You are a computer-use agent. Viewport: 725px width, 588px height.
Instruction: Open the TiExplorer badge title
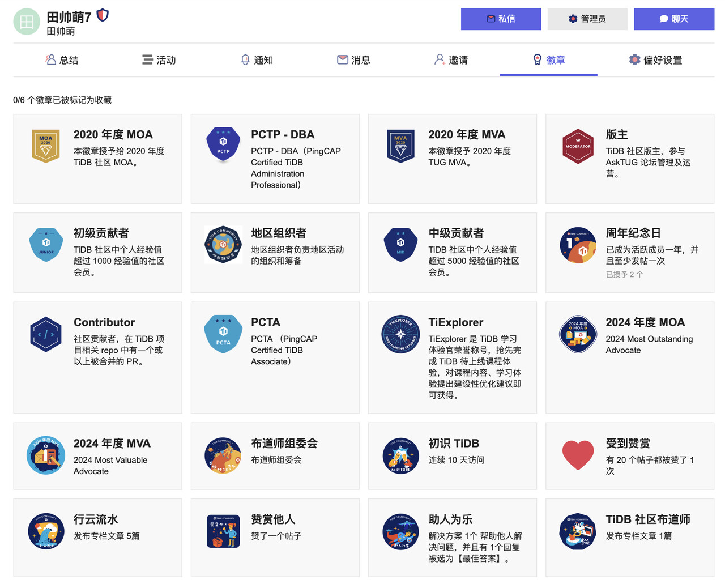(x=456, y=322)
